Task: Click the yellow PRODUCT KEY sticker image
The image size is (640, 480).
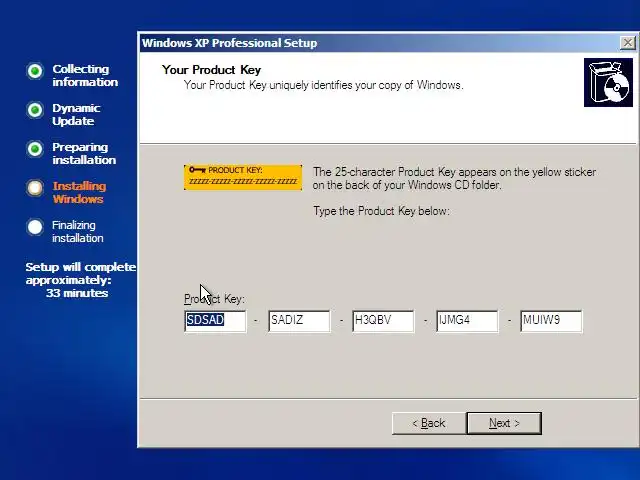Action: tap(243, 177)
